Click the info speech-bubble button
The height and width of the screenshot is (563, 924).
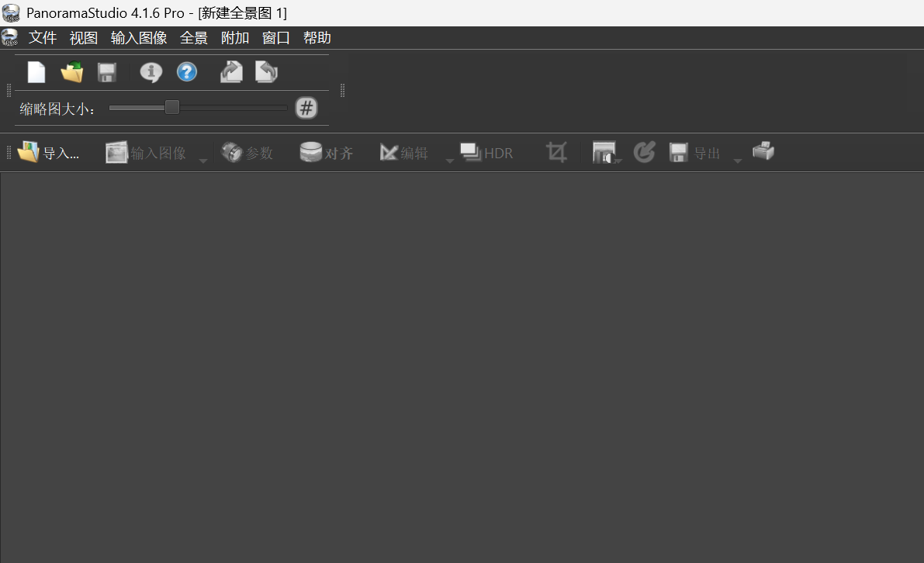click(150, 71)
